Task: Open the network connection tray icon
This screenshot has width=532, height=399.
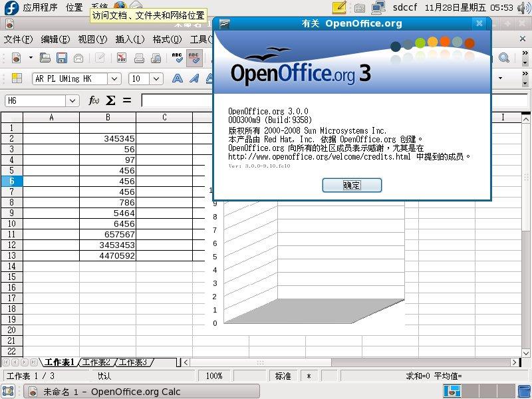Action: tap(378, 7)
